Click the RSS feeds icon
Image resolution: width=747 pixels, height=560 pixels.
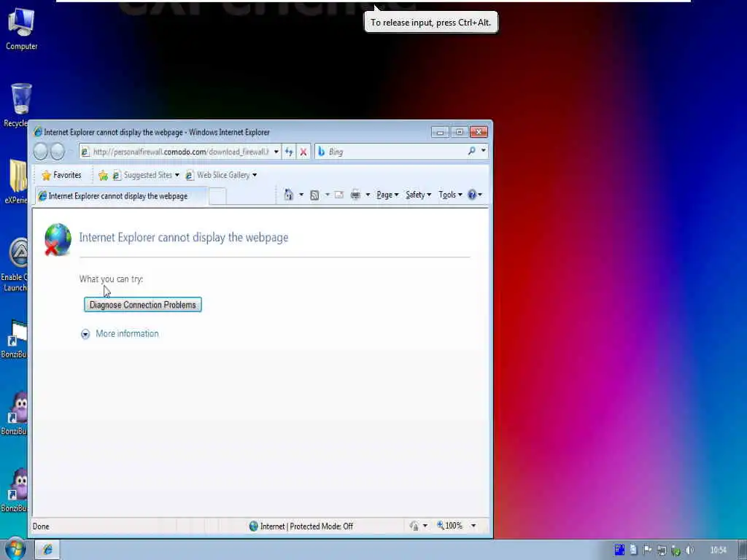(314, 195)
